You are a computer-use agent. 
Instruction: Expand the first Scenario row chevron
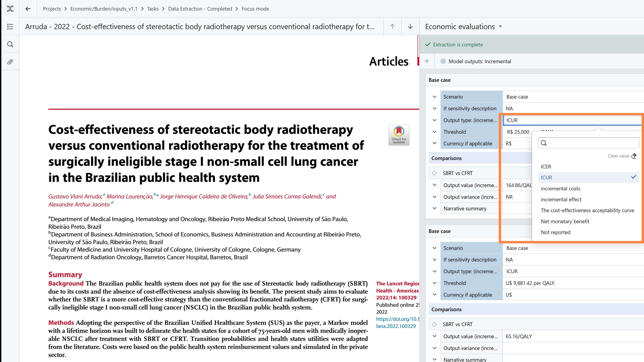point(435,97)
